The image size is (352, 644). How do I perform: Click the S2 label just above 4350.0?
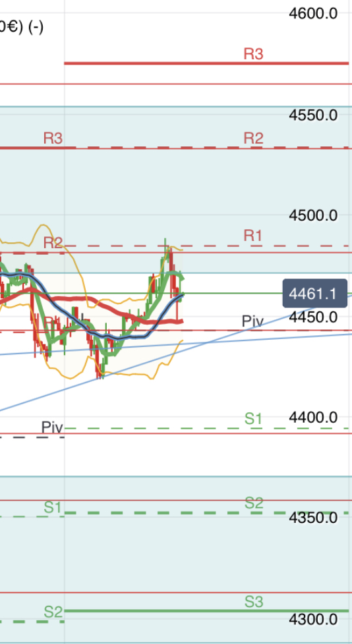(254, 502)
